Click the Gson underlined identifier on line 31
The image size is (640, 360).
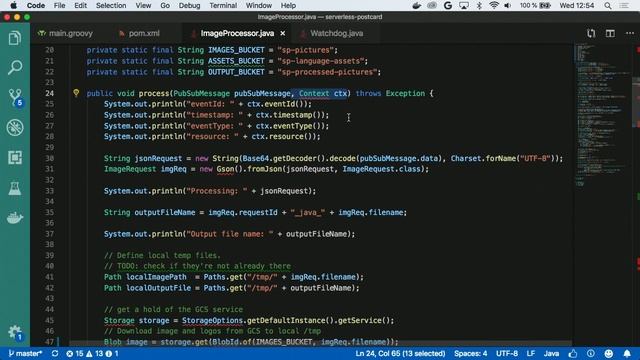point(225,169)
